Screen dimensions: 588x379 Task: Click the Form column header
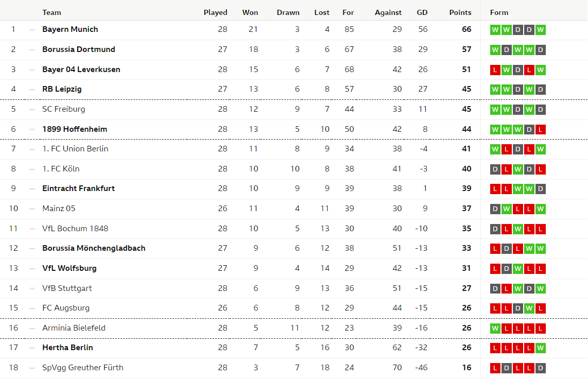(499, 12)
